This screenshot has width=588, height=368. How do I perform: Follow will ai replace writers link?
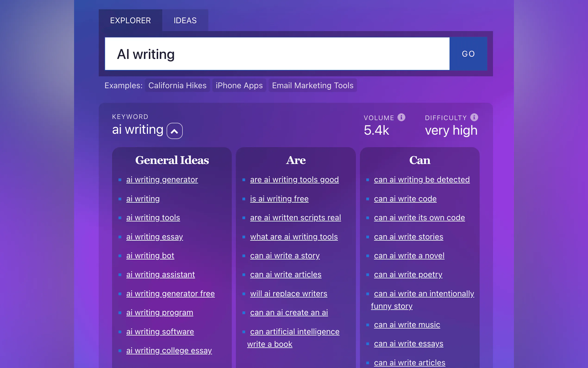tap(288, 294)
